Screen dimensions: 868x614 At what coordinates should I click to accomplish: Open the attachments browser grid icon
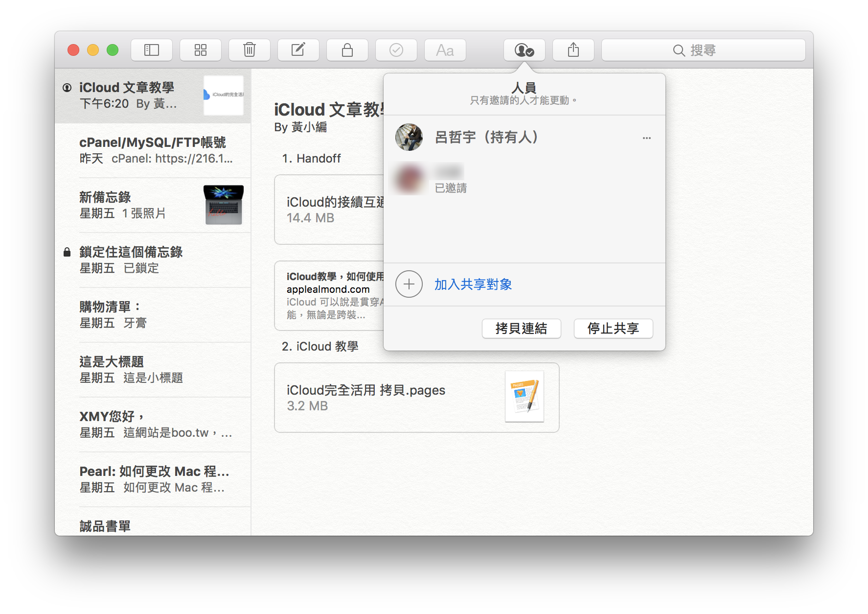(x=201, y=50)
